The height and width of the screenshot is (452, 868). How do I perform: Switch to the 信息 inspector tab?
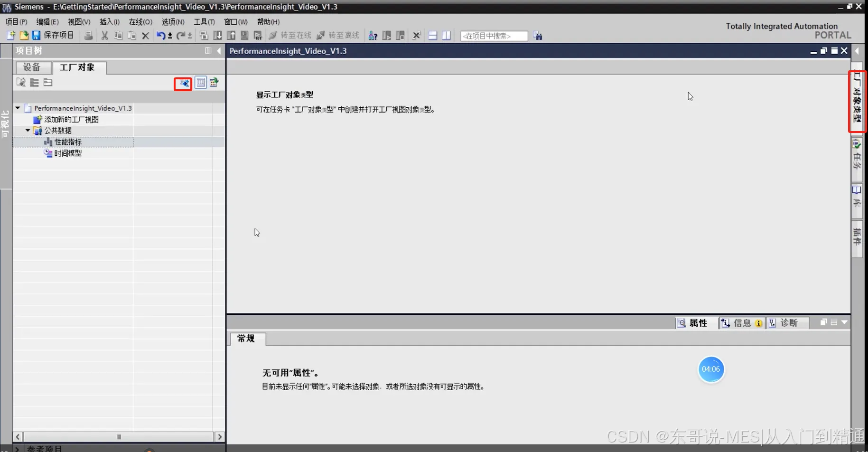click(743, 323)
